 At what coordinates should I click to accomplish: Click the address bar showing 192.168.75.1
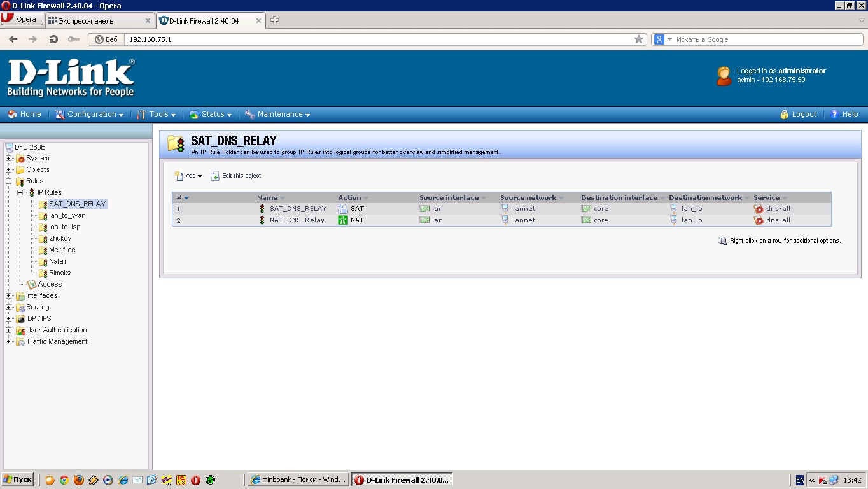(x=379, y=39)
